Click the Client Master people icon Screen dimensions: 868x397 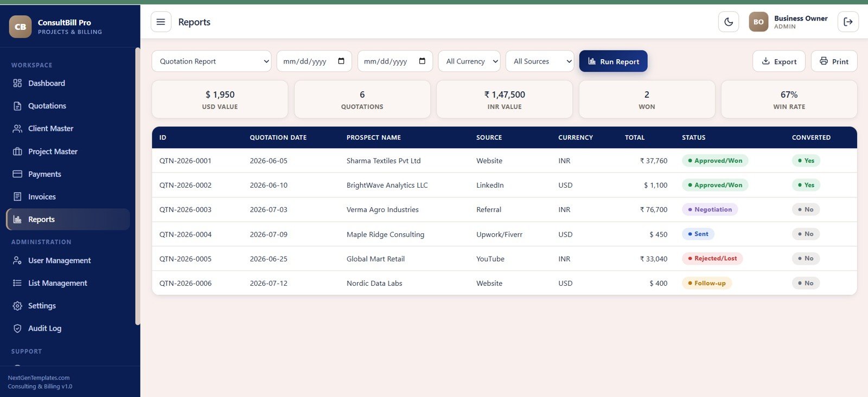tap(17, 129)
